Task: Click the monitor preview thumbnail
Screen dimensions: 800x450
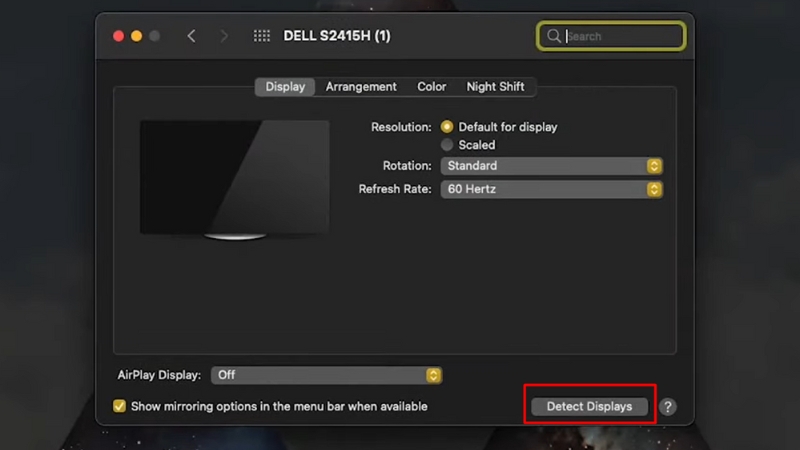Action: (235, 180)
